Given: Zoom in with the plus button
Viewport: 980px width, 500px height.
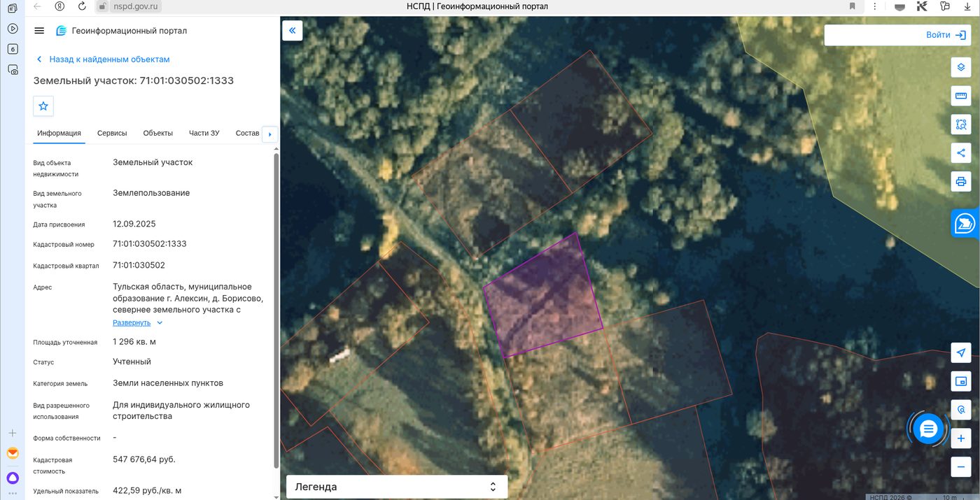Looking at the screenshot, I should [x=961, y=438].
